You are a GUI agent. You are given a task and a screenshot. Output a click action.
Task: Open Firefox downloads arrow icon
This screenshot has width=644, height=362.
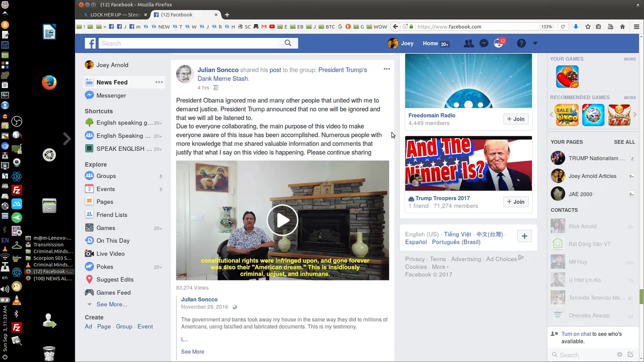[x=576, y=27]
